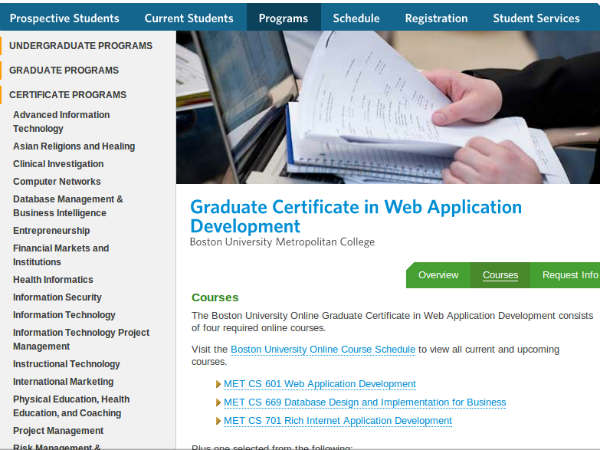Viewport: 600px width, 450px height.
Task: Select Health Informatics in sidebar
Action: tap(53, 279)
